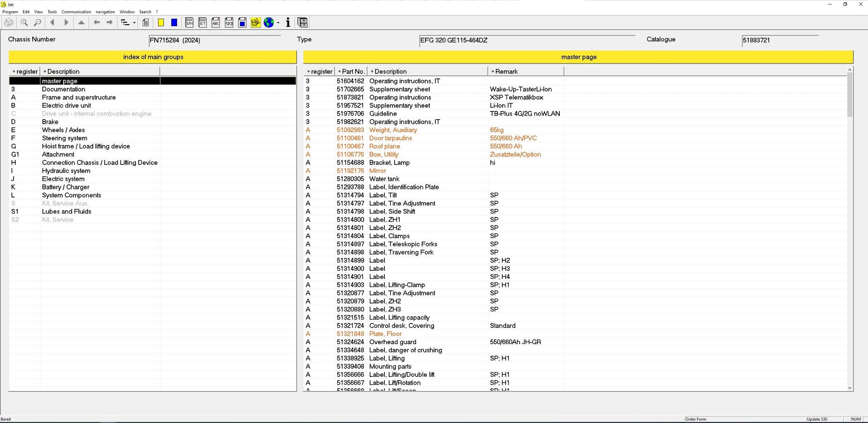Image resolution: width=868 pixels, height=423 pixels.
Task: Click the yellow square toolbar swatch
Action: click(161, 23)
